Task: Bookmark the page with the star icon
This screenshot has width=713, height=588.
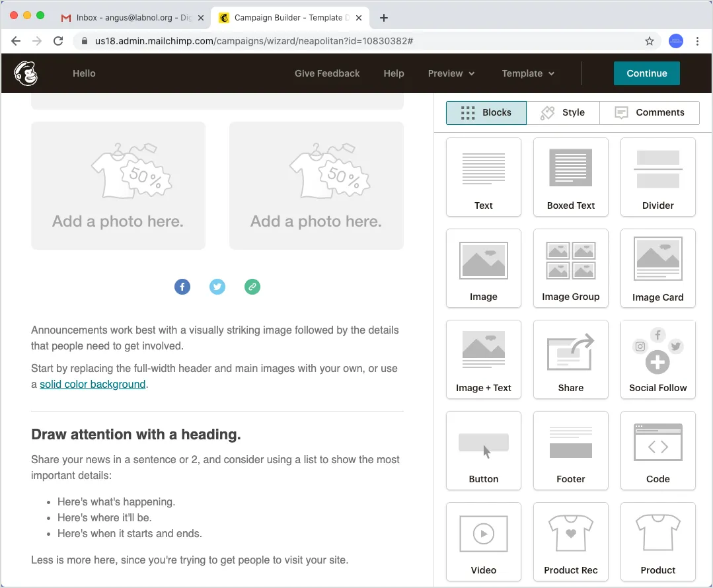Action: tap(649, 40)
